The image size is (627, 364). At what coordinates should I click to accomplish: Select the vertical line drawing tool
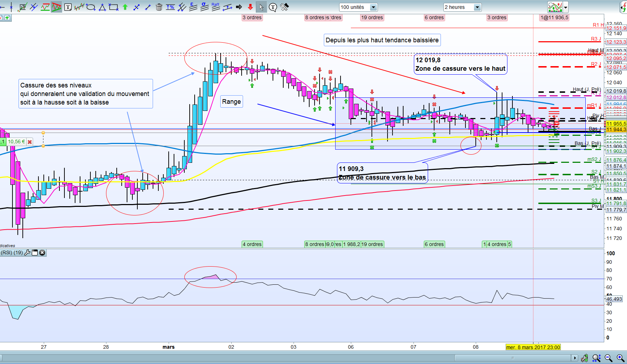coord(12,7)
